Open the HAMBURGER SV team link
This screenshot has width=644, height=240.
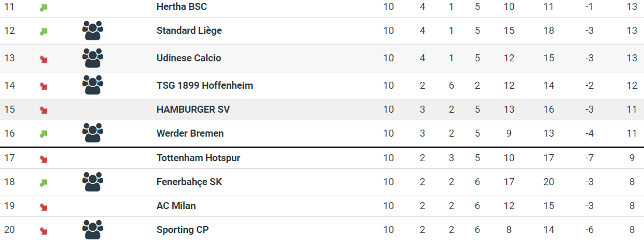(193, 109)
